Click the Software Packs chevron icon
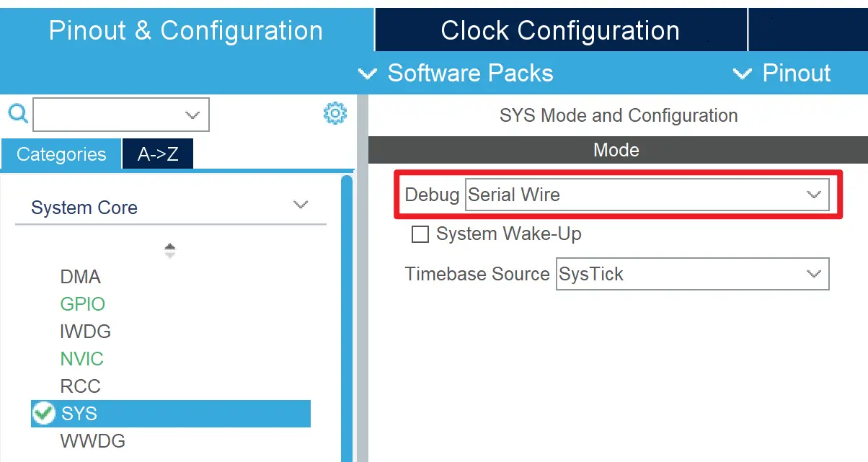This screenshot has width=868, height=462. coord(368,74)
